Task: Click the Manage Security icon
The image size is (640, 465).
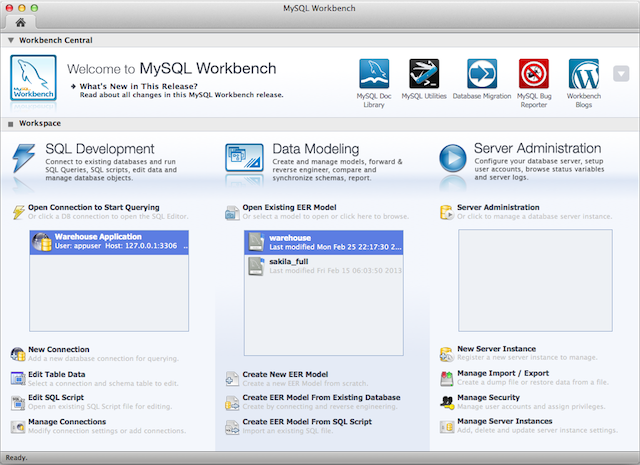Action: 447,402
